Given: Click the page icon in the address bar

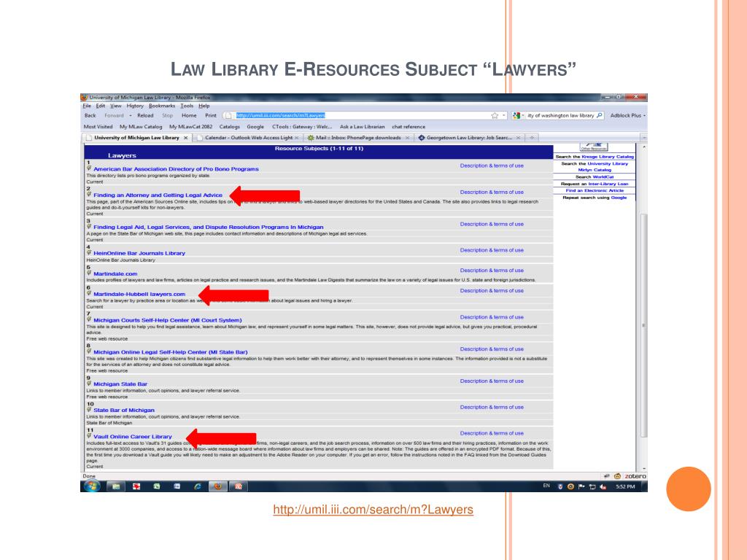Looking at the screenshot, I should point(228,116).
